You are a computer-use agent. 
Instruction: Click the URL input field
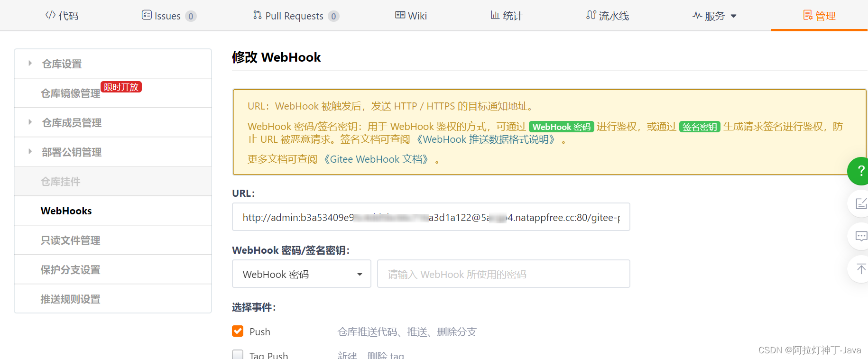(x=431, y=217)
